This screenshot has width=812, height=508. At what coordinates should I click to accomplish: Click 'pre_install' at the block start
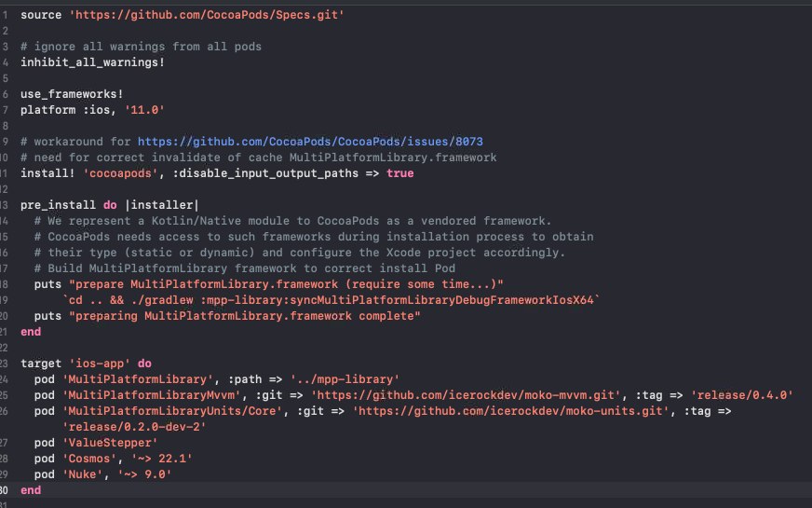pos(58,205)
